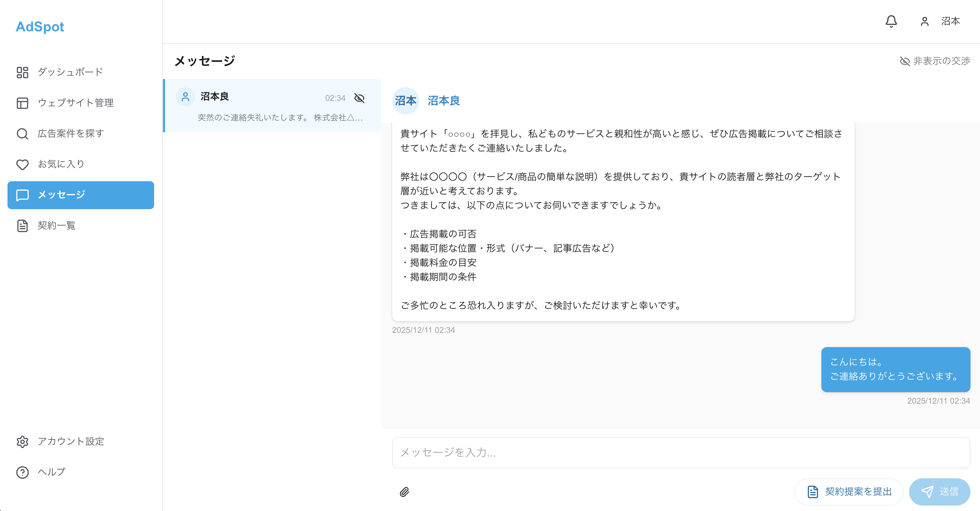Click the AdSpot logo
This screenshot has width=980, height=511.
40,27
